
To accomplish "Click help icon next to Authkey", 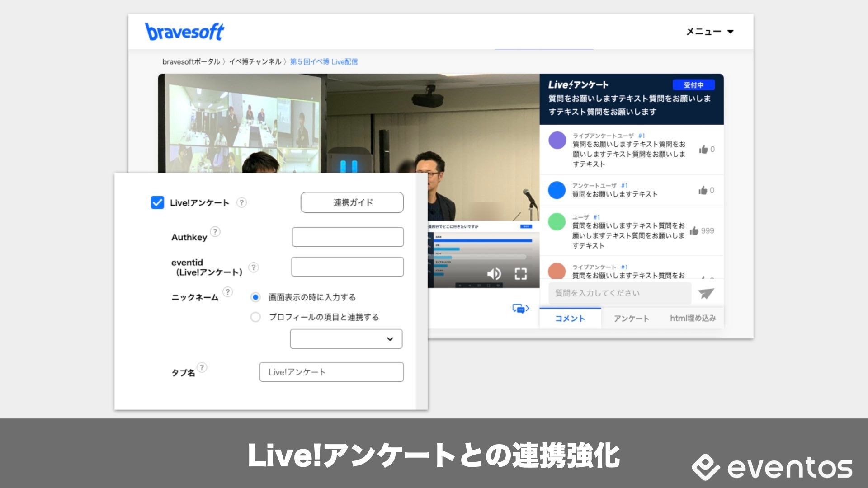I will (215, 232).
